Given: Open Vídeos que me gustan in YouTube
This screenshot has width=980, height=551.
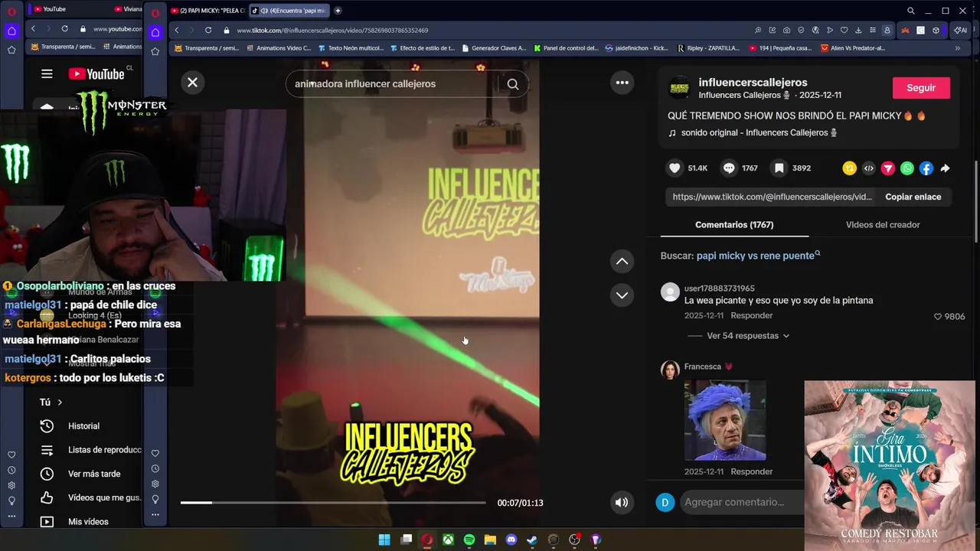Looking at the screenshot, I should point(90,497).
